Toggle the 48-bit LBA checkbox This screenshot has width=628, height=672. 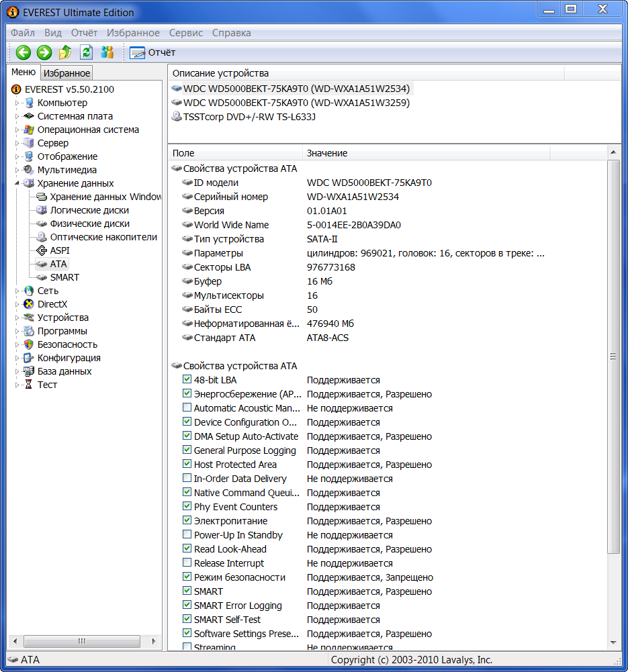tap(187, 379)
